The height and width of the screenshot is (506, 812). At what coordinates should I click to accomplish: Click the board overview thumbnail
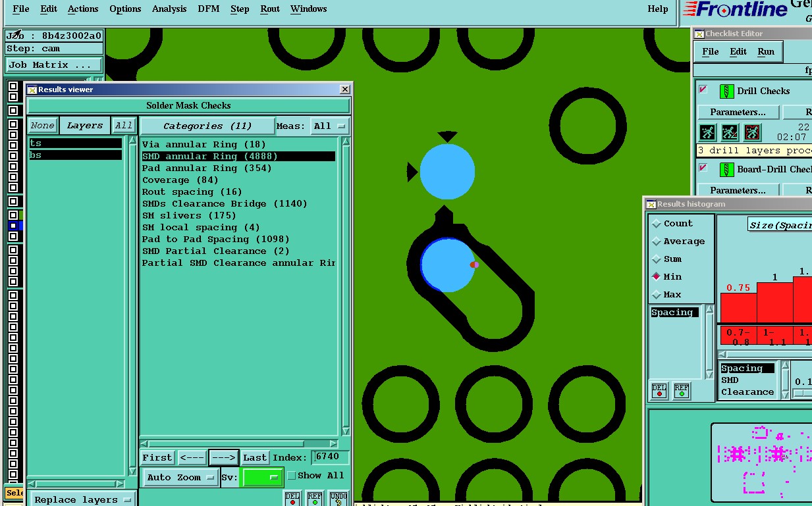(x=762, y=463)
